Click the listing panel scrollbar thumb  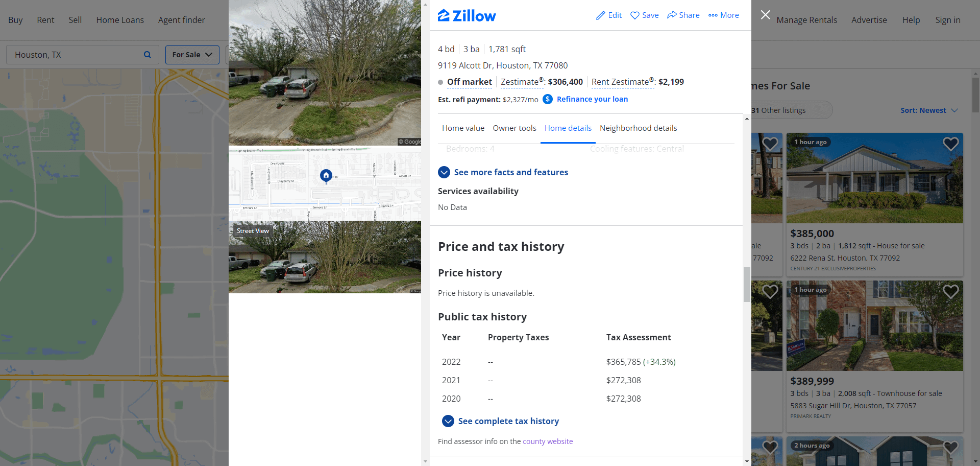747,284
